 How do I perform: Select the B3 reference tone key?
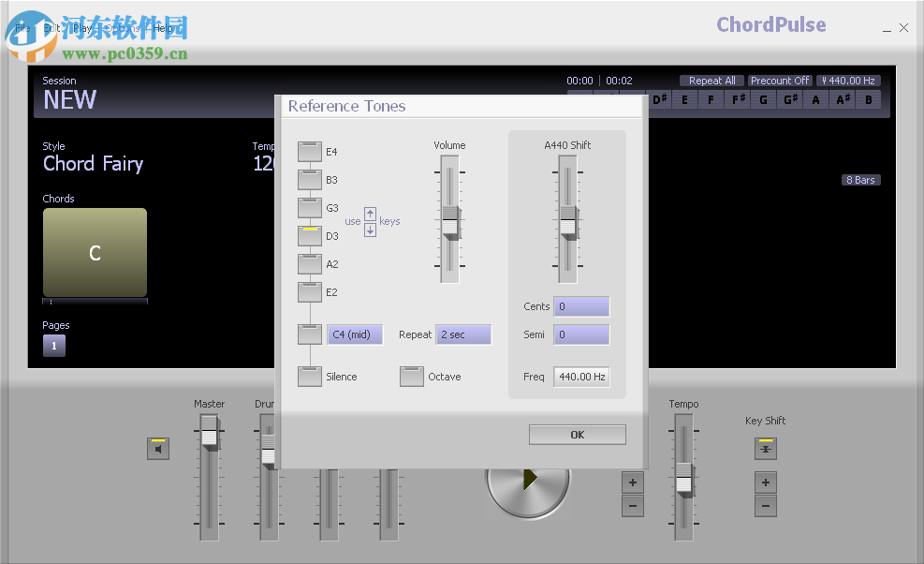point(309,179)
